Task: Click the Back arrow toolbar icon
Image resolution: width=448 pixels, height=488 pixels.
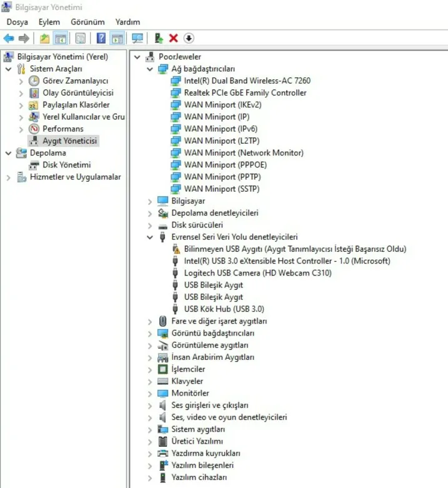Action: (9, 38)
